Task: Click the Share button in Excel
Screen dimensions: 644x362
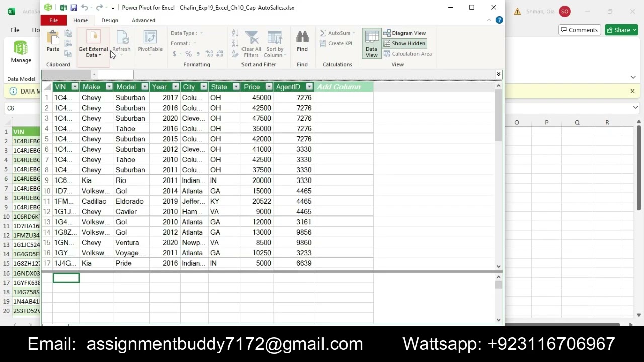Action: coord(621,30)
